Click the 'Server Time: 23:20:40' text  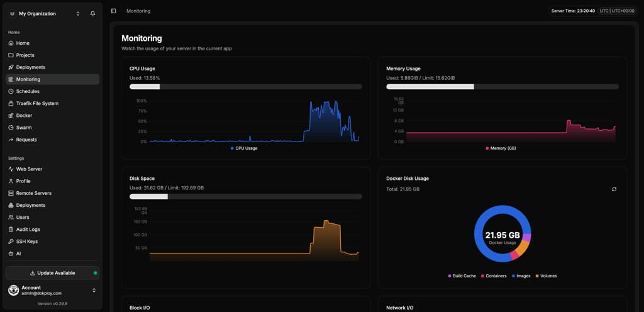573,11
